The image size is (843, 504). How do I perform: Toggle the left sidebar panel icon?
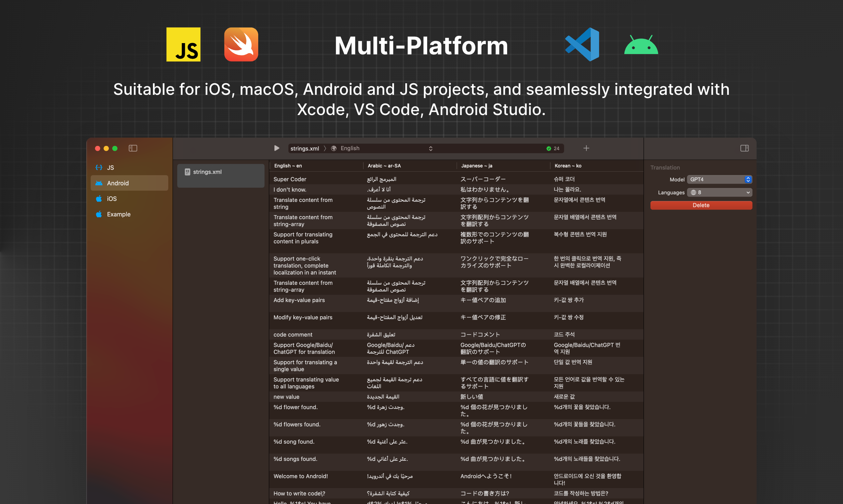(132, 148)
